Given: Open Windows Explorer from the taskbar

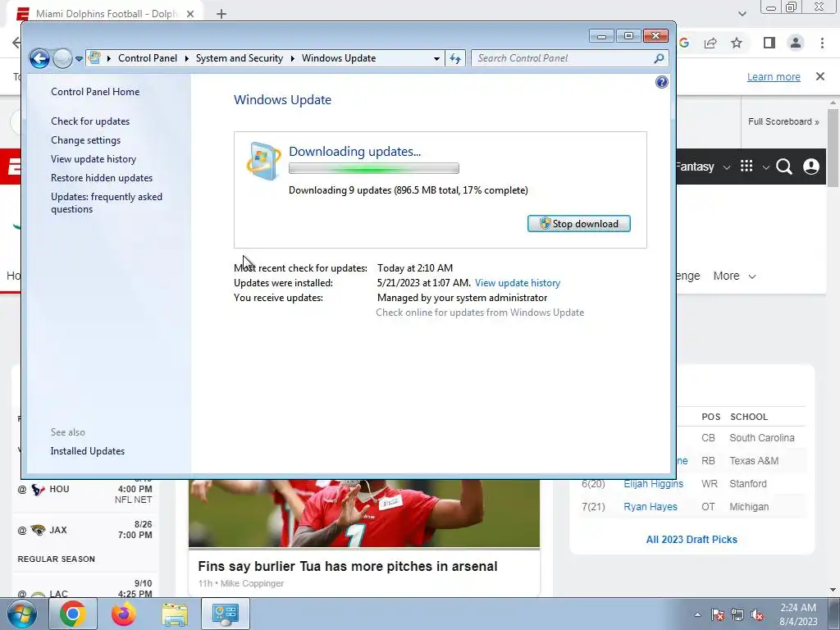Looking at the screenshot, I should click(x=175, y=614).
